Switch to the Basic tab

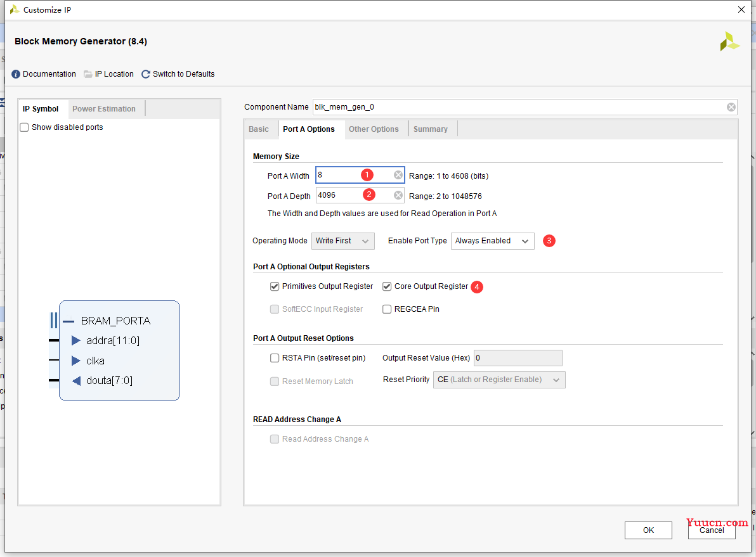259,129
